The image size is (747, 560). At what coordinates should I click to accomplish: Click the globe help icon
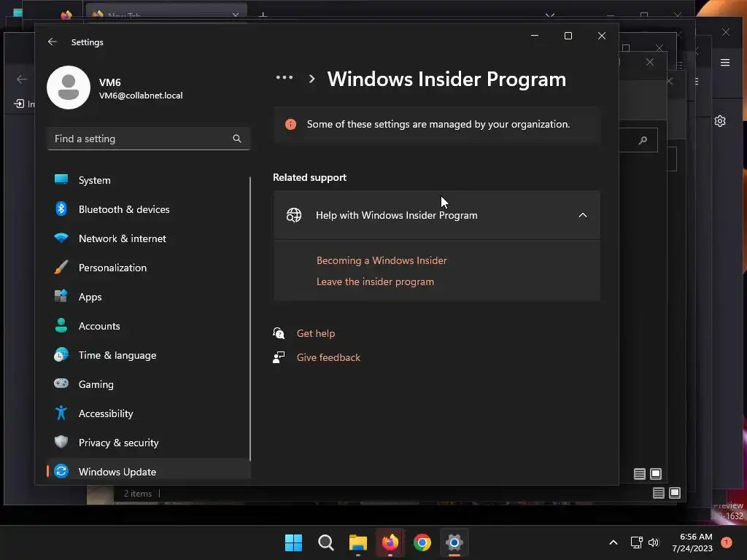click(293, 215)
